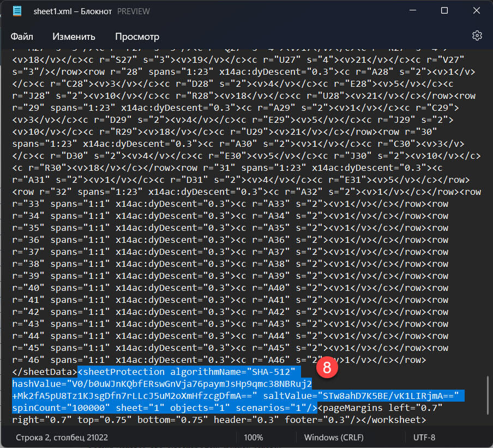Click the 100% zoom status entry
Viewport: 493px width, 448px height.
pos(253,437)
